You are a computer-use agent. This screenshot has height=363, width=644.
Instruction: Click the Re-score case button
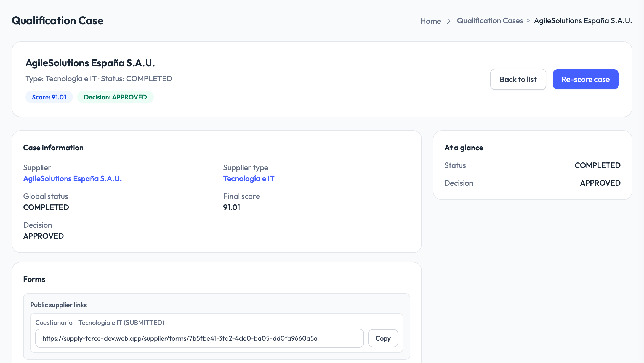(x=586, y=79)
